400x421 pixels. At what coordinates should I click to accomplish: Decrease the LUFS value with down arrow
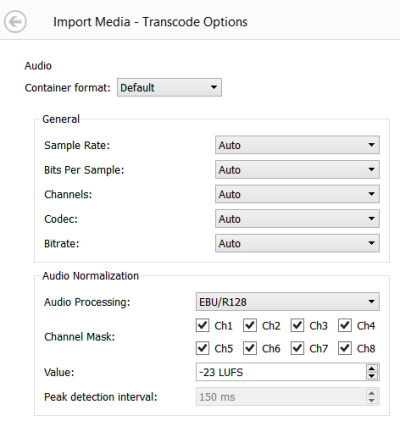point(372,376)
